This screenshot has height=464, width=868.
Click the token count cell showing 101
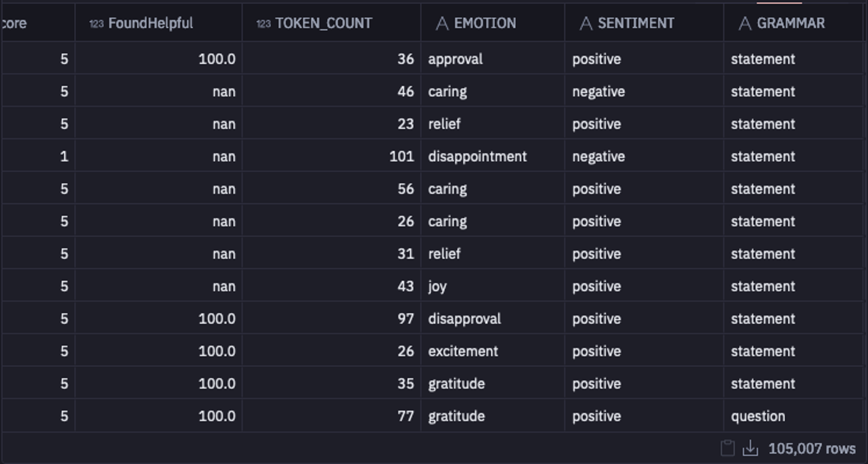tap(401, 157)
